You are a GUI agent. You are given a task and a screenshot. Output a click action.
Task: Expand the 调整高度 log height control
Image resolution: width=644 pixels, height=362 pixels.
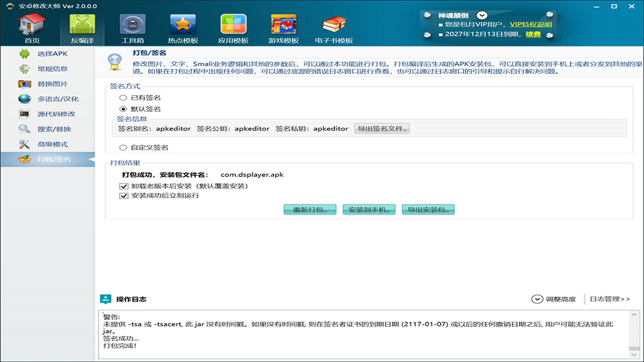[537, 299]
